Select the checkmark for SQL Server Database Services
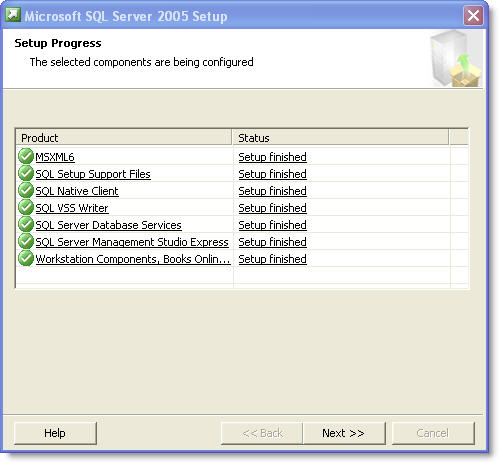Viewport: 499px width, 463px height. click(x=26, y=224)
